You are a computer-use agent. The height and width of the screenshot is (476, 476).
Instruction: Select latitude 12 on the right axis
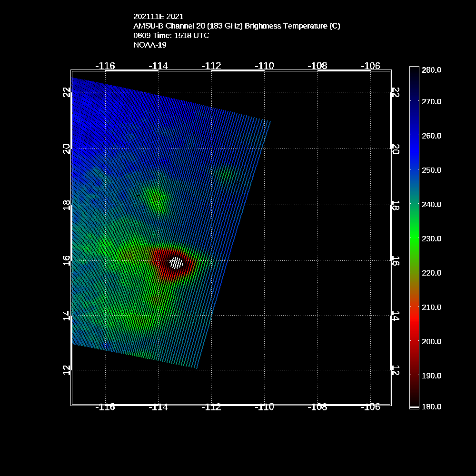point(396,370)
